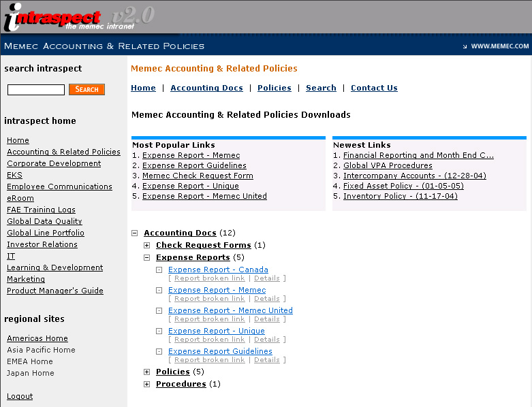
Task: Expand the Procedures tree node
Action: click(x=147, y=385)
